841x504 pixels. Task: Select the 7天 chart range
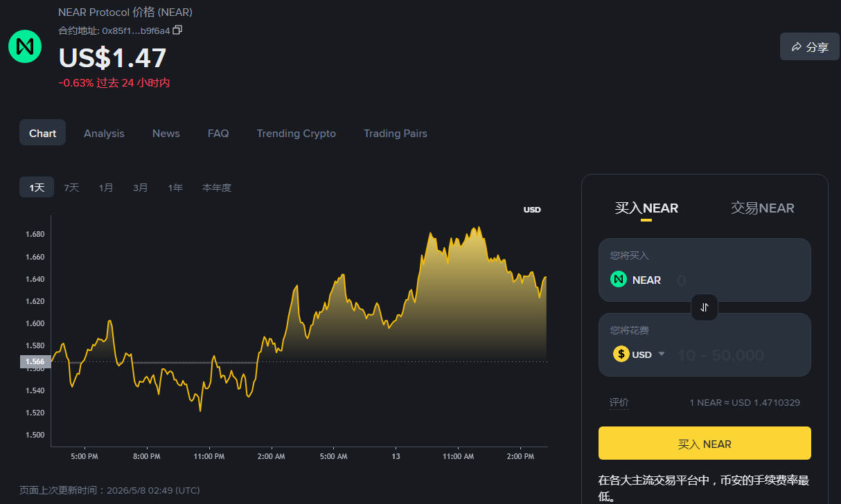pos(71,188)
